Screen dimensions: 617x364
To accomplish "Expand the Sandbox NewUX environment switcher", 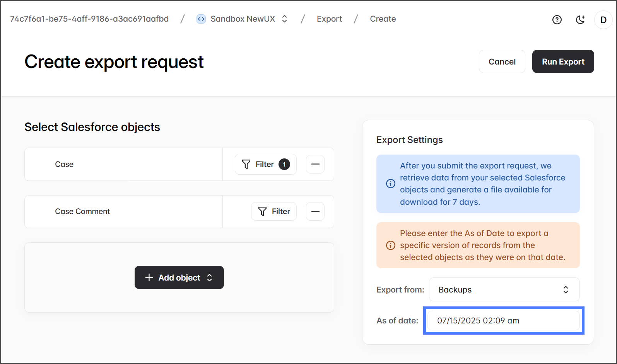I will coord(243,19).
